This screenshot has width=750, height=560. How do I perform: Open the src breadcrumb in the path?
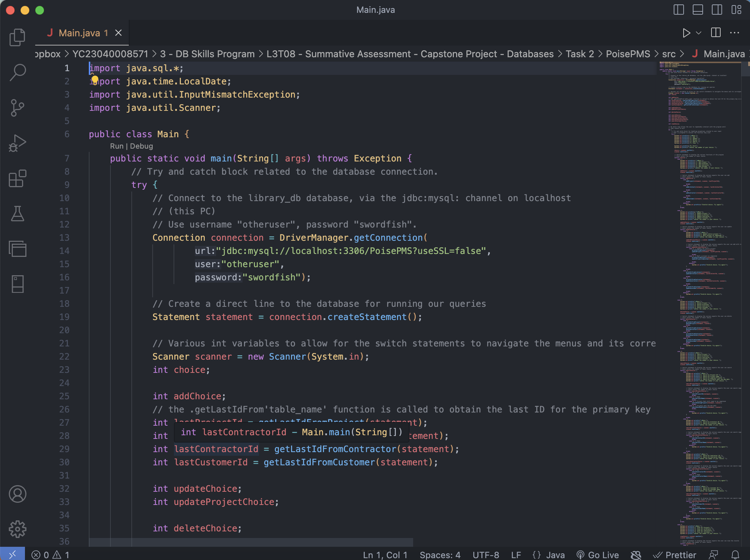pos(670,54)
